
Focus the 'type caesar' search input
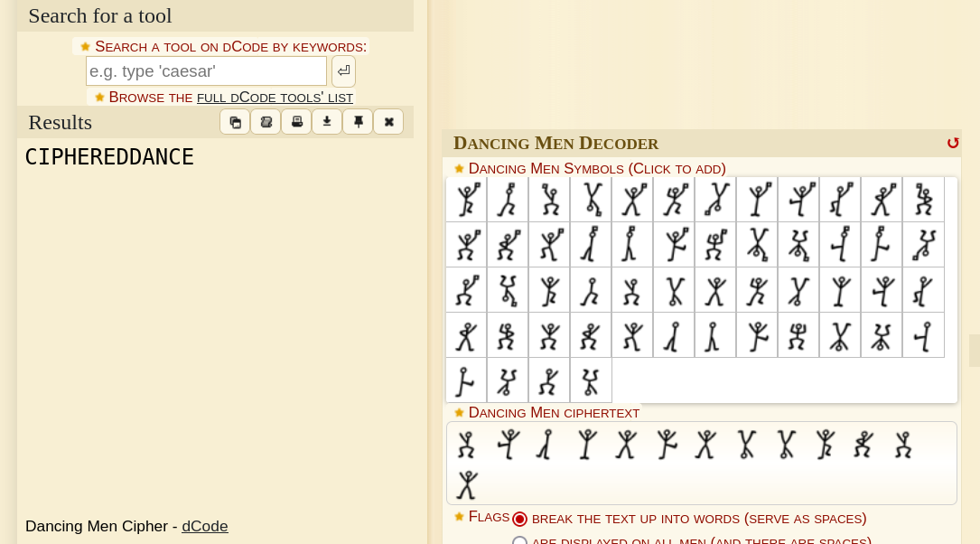click(206, 71)
